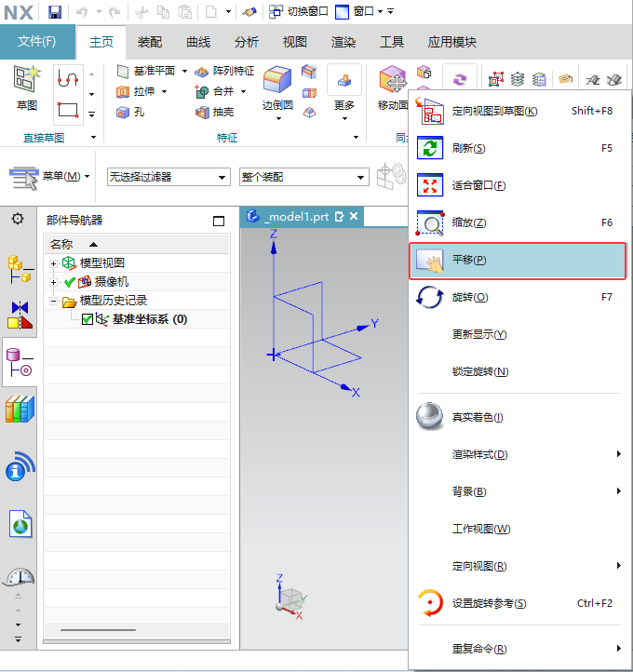Click the Paste clipboard icon
This screenshot has width=633, height=672.
click(x=185, y=12)
